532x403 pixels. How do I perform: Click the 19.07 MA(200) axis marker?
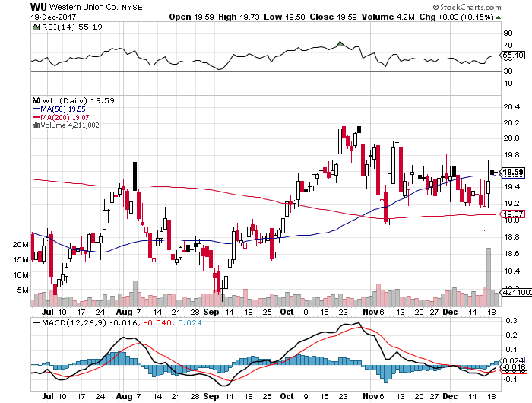[x=515, y=215]
